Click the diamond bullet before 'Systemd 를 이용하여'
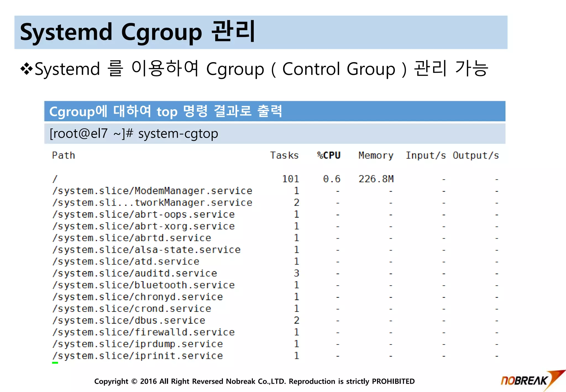Viewport: 566px width, 392px height. point(27,69)
